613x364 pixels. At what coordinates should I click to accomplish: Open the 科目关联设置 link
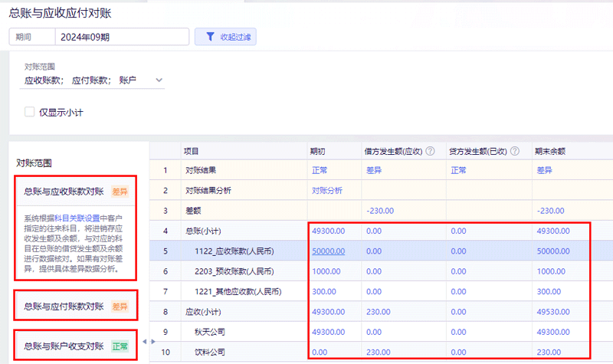(x=77, y=218)
